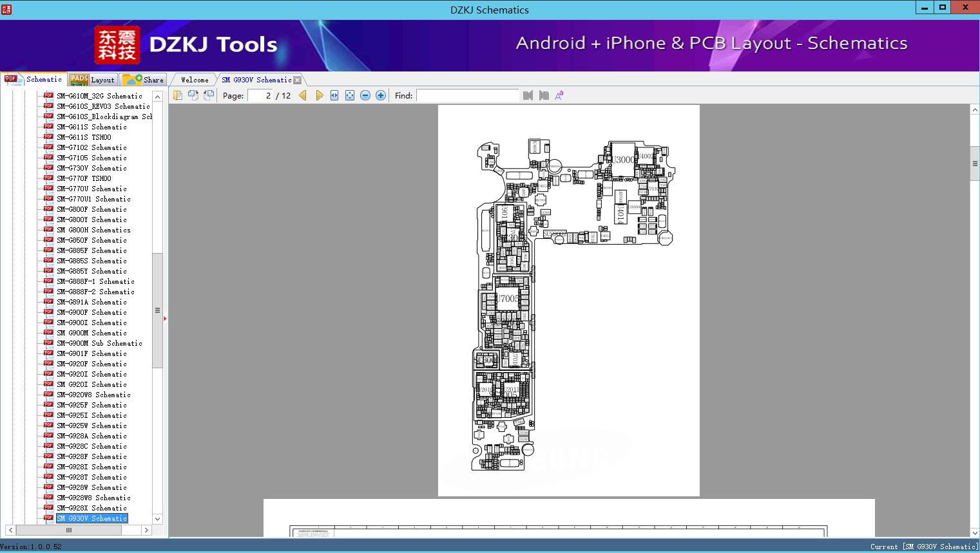Open SM-G800Y Schematic in the tree
This screenshot has height=553, width=980.
(x=91, y=220)
